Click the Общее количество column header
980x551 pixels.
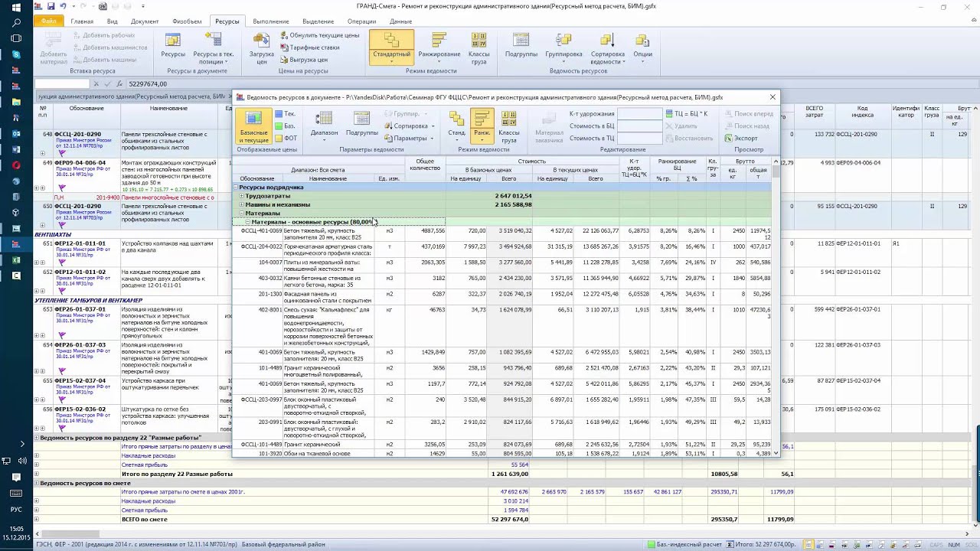[425, 165]
